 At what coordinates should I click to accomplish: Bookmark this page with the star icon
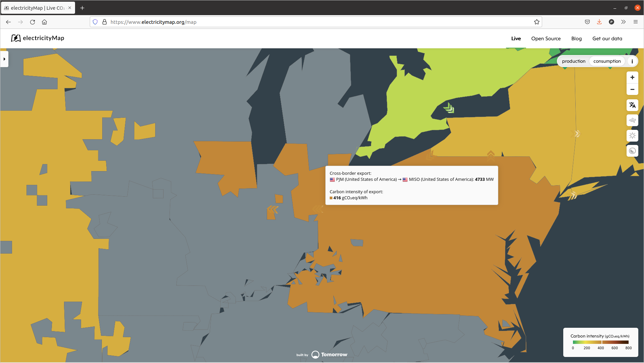point(537,22)
